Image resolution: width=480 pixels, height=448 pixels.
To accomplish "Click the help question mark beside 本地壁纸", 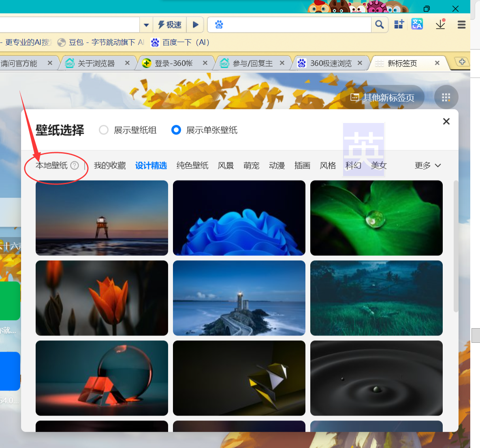I will tap(75, 166).
